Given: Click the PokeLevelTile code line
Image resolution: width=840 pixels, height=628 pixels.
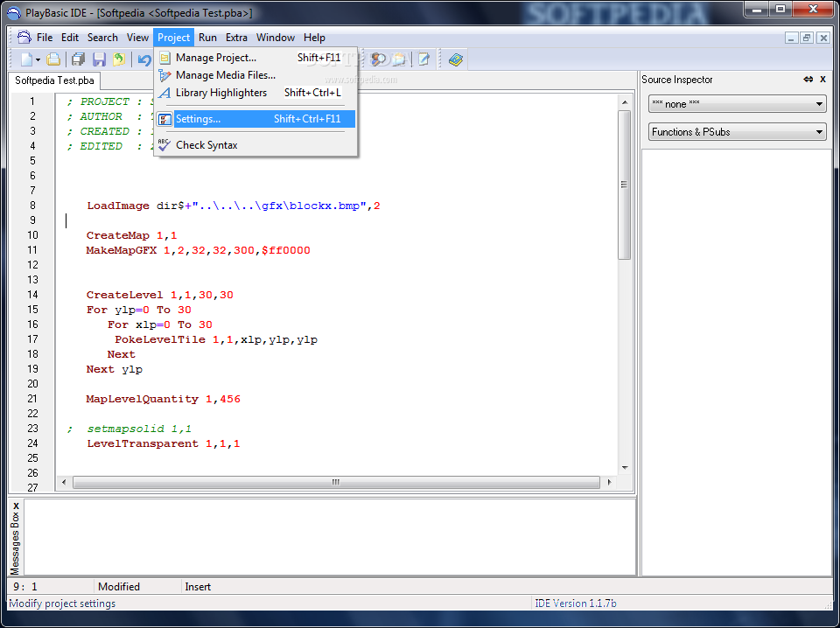Looking at the screenshot, I should [x=216, y=339].
